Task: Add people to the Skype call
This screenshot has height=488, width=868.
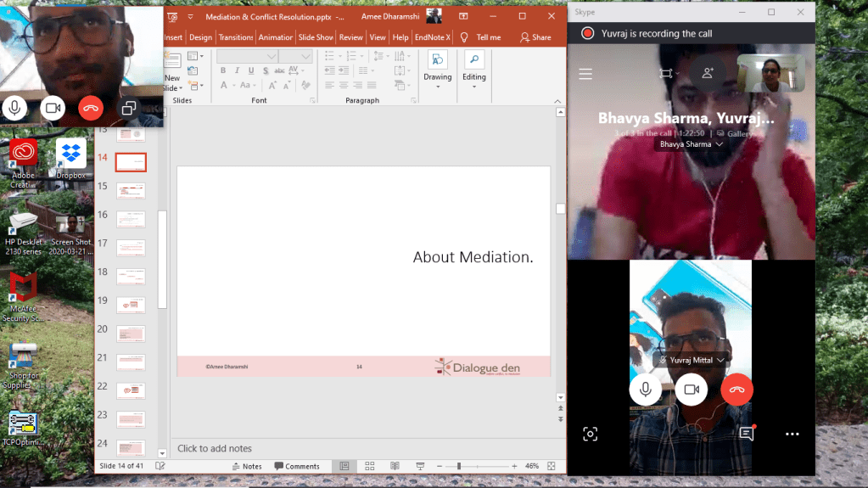Action: (x=707, y=74)
